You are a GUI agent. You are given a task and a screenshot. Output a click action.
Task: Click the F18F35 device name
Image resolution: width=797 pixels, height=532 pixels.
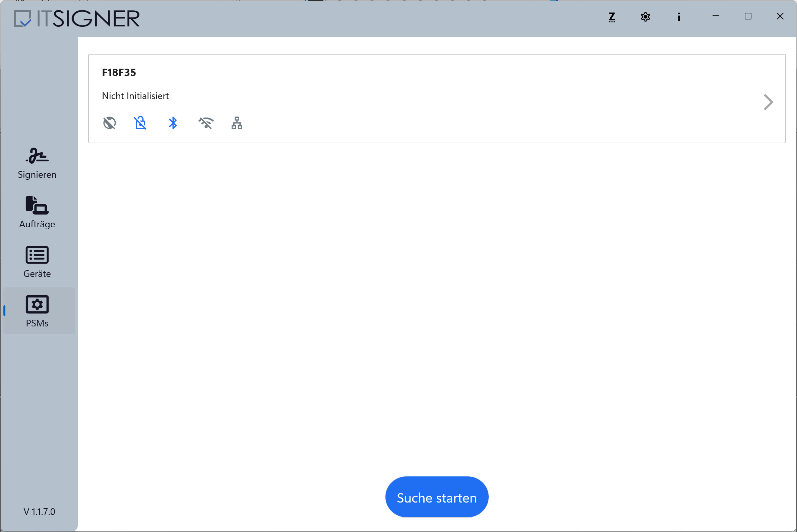pos(119,72)
